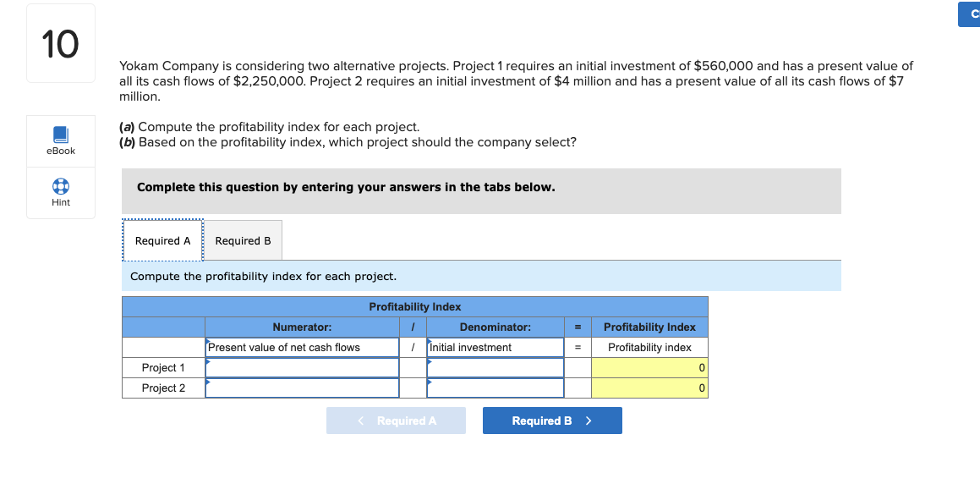Screen dimensions: 980x484
Task: Click the Profitability Index column header
Action: point(649,327)
